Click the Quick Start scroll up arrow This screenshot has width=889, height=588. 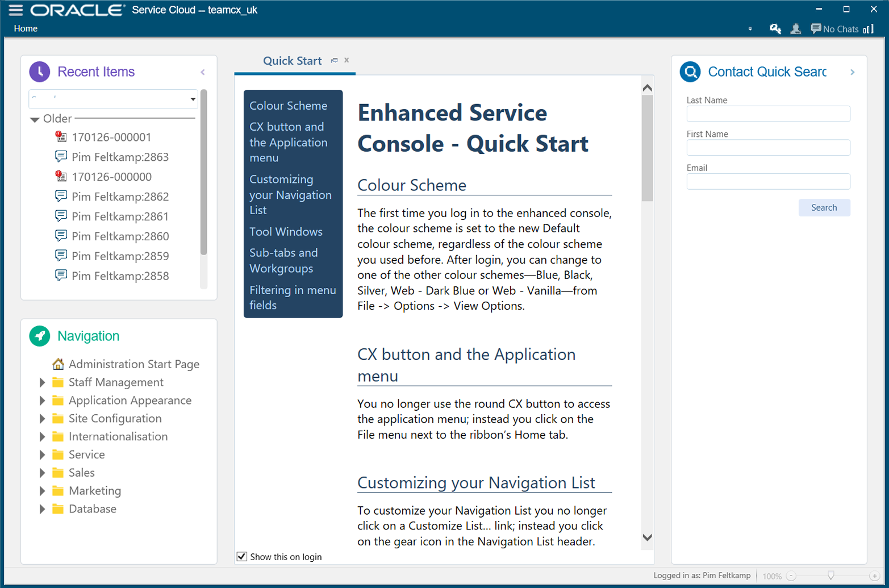coord(647,88)
